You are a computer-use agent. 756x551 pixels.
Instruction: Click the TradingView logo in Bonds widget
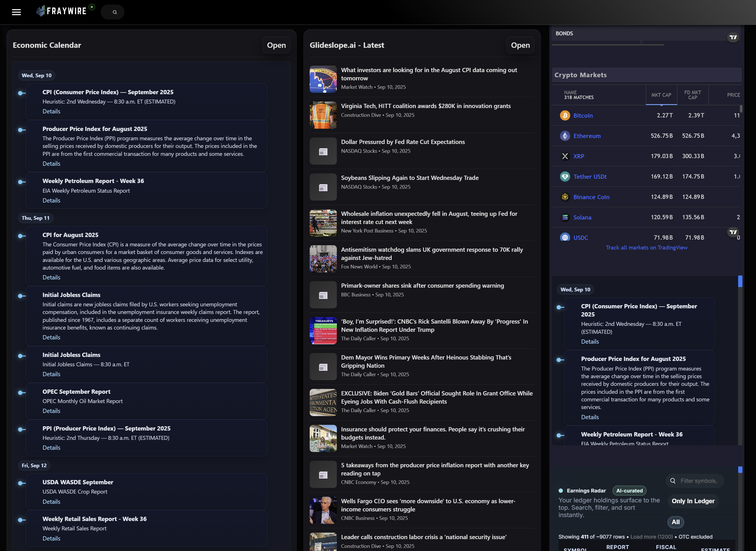coord(733,37)
